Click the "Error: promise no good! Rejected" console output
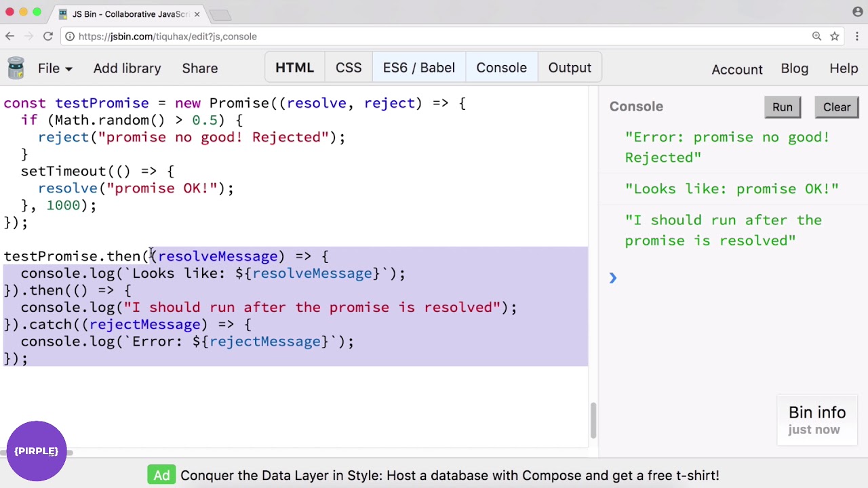 tap(727, 147)
